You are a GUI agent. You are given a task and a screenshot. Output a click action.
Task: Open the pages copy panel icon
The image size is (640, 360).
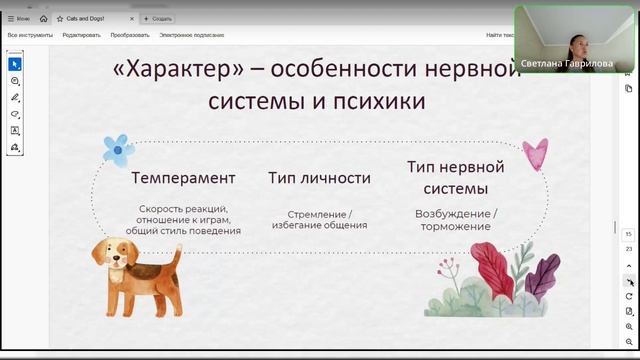(629, 89)
